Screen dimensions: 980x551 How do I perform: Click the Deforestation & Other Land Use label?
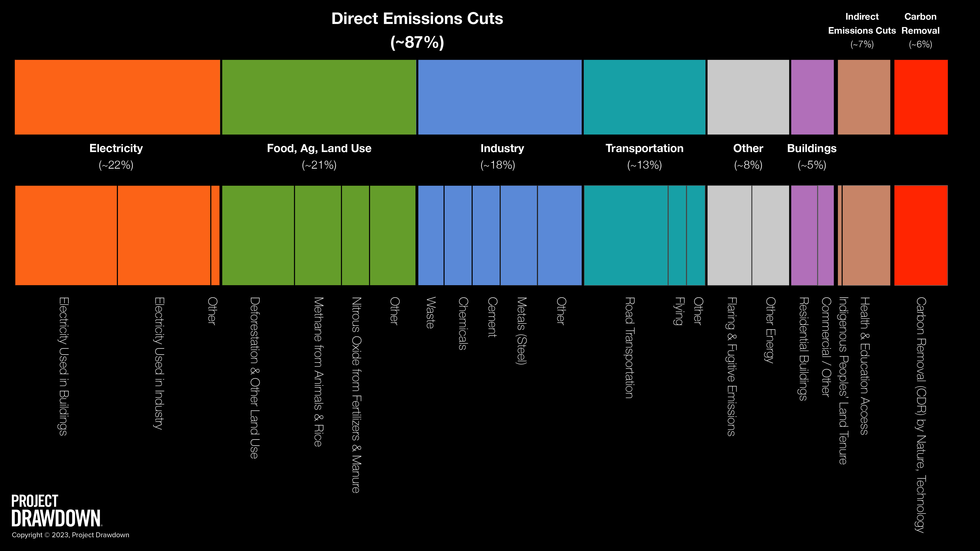point(254,378)
